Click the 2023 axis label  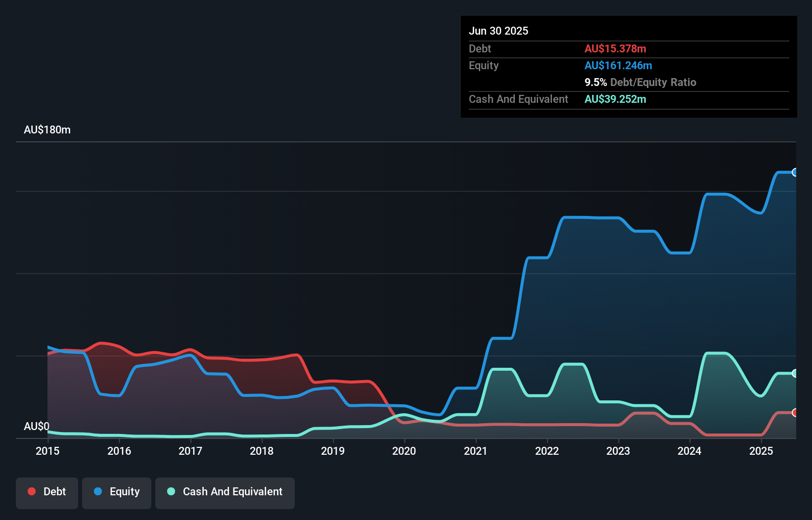click(618, 451)
